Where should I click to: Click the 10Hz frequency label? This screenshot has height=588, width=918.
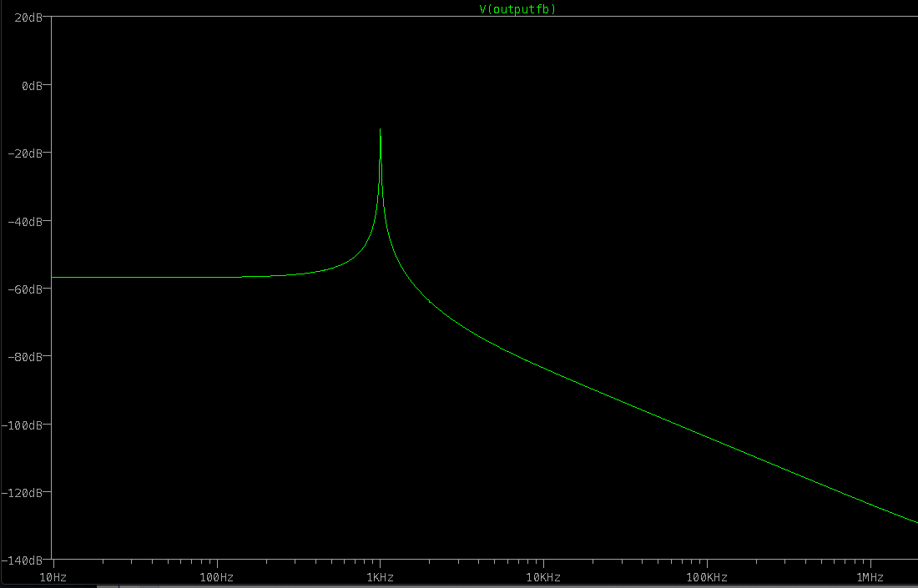[53, 577]
